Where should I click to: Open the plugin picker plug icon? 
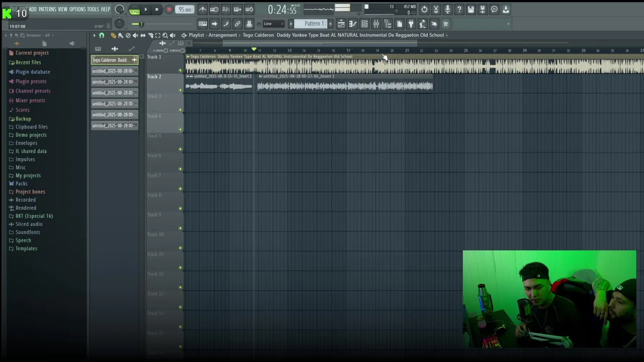click(x=411, y=24)
